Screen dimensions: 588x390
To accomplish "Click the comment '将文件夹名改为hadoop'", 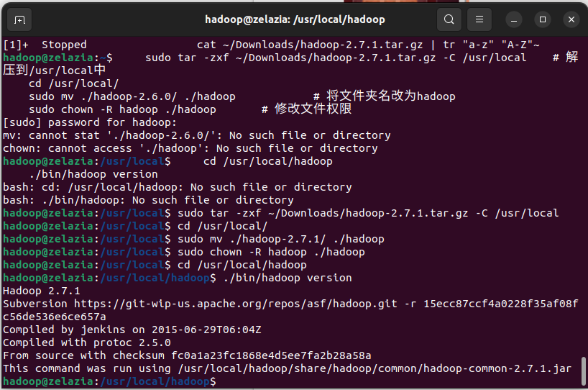I will (391, 96).
